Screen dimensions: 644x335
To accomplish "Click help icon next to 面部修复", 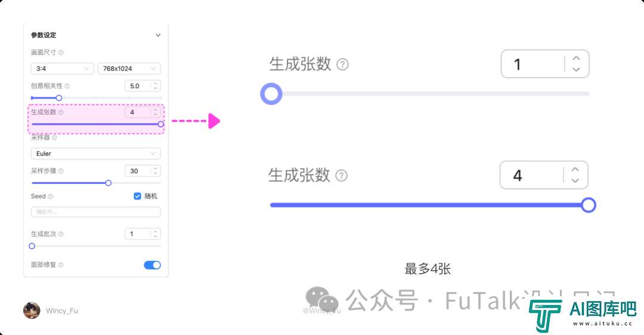I will point(61,265).
